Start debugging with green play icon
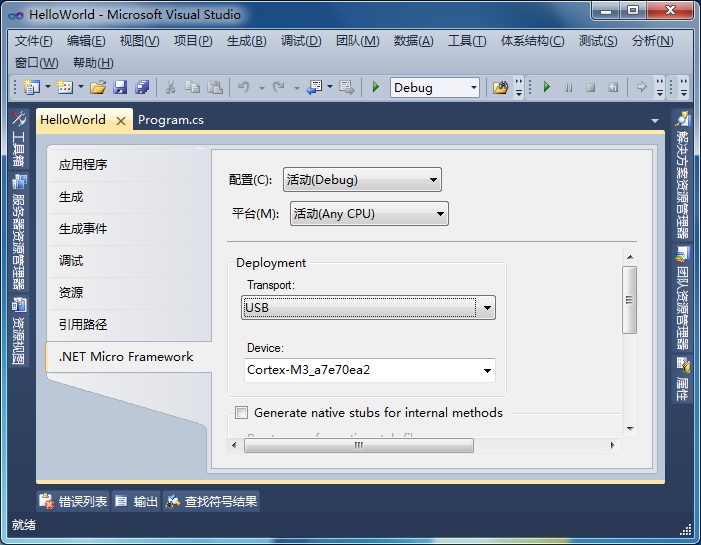This screenshot has width=701, height=545. [376, 87]
